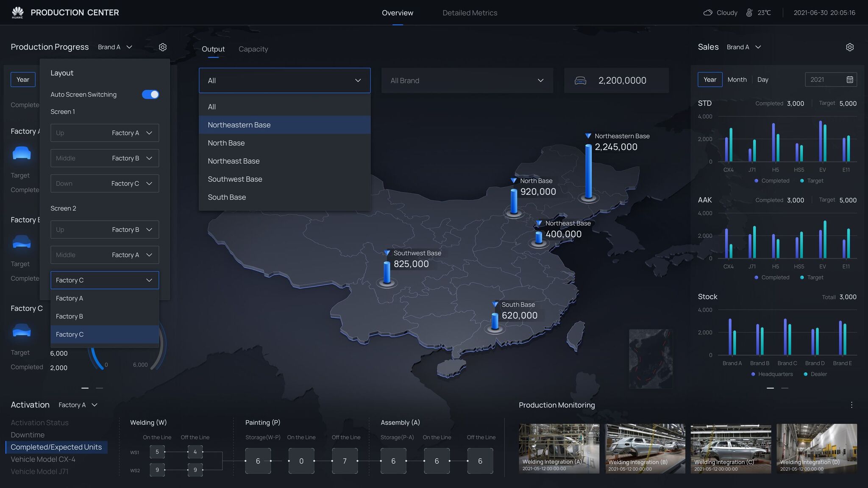Image resolution: width=868 pixels, height=488 pixels.
Task: Click painting off-the-line node 7
Action: click(345, 461)
